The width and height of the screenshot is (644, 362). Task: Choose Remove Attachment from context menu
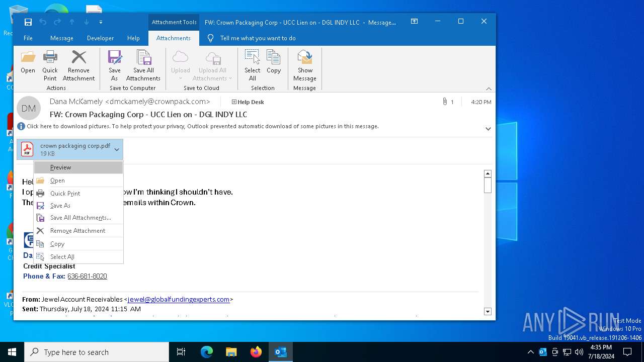point(78,231)
